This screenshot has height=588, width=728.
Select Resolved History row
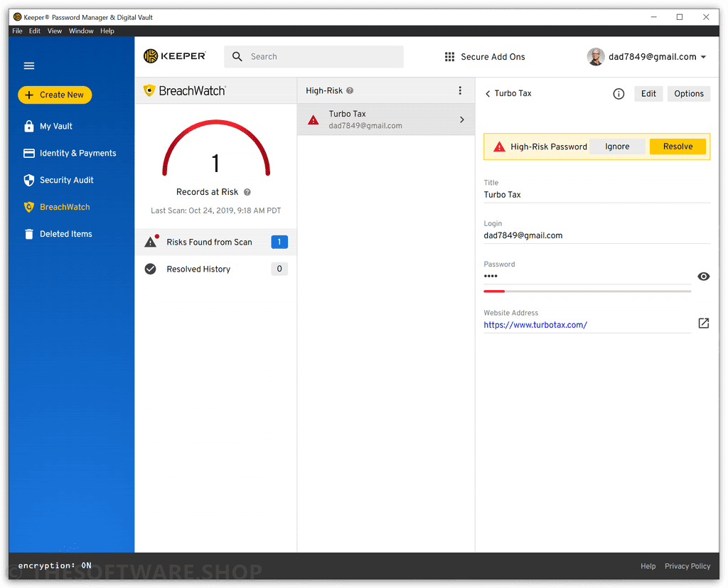[216, 269]
